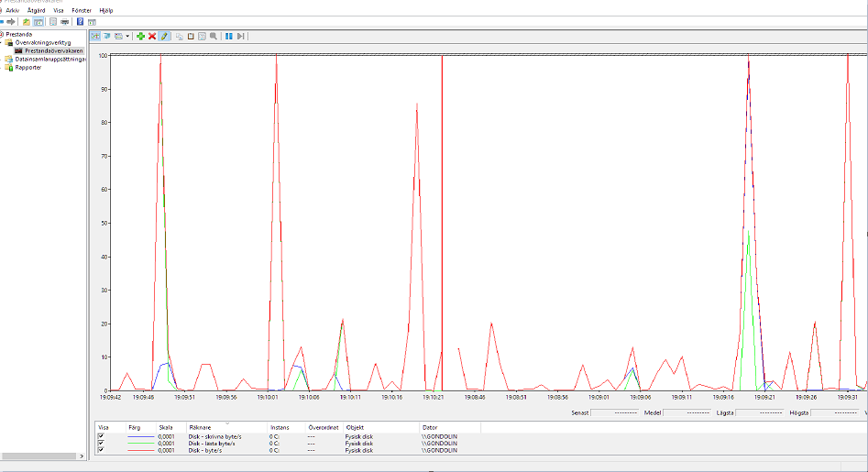Click the zoom magnifier icon
The width and height of the screenshot is (868, 472).
214,36
